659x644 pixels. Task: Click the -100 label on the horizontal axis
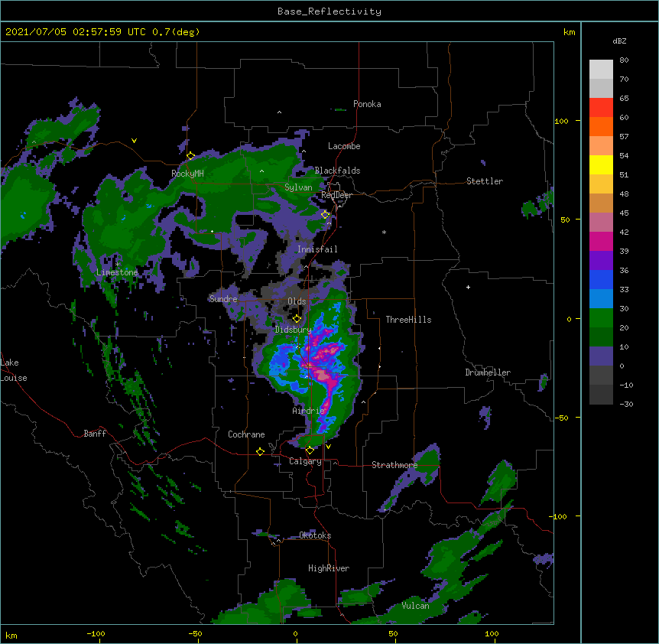click(x=96, y=634)
